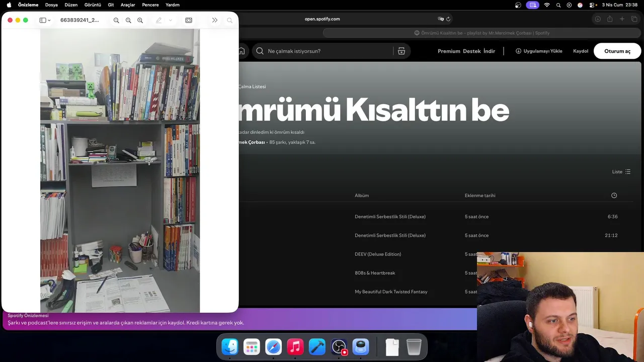Screen dimensions: 644x362
Task: Open the İndir link on Spotify
Action: [490, 51]
